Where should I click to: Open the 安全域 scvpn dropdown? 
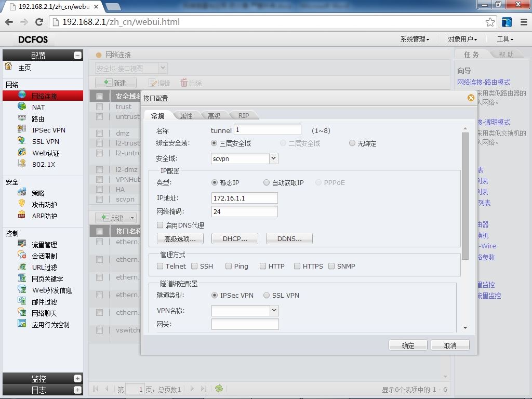[x=274, y=158]
